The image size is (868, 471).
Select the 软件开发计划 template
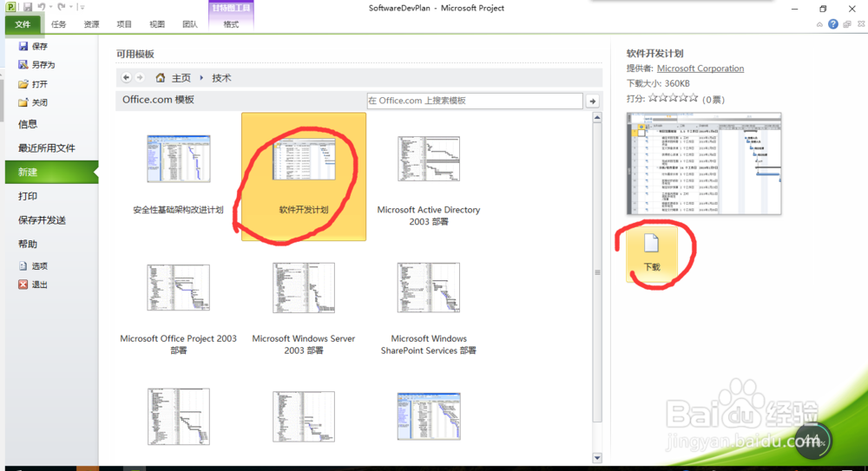point(303,177)
